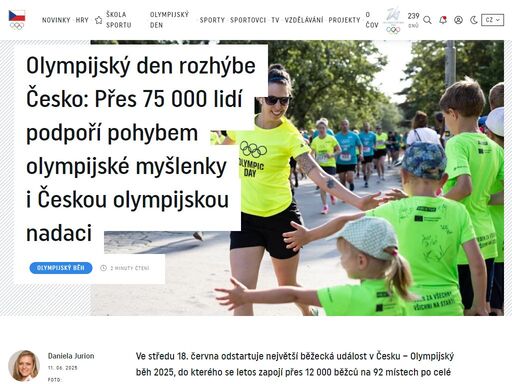The height and width of the screenshot is (384, 512).
Task: Open author Daniela Jurion's profile photo
Action: point(24,365)
